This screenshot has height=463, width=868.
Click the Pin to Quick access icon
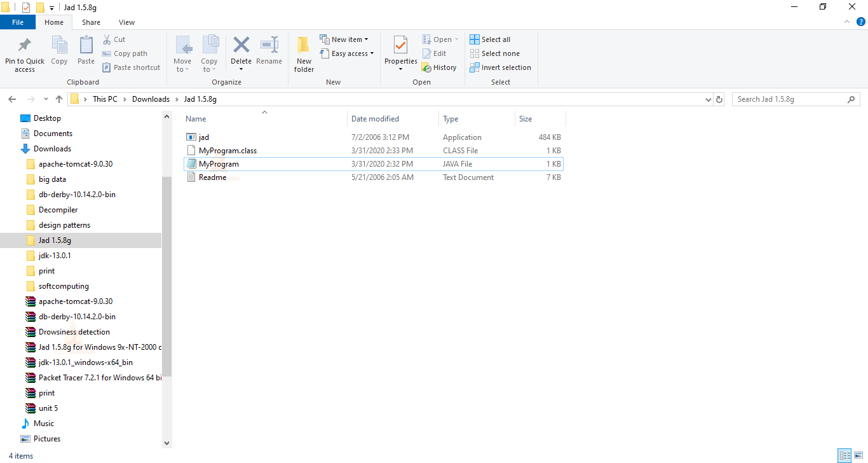pos(25,46)
